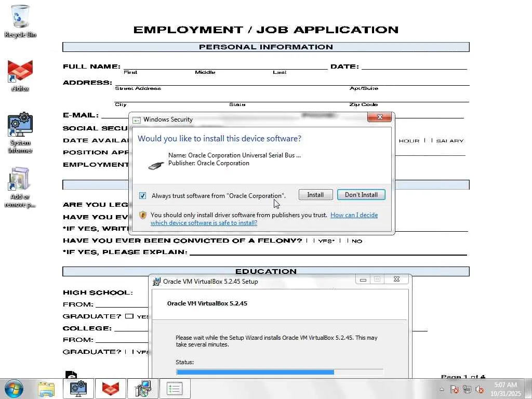
Task: Switch to System Informer taskbar button
Action: tap(78, 389)
